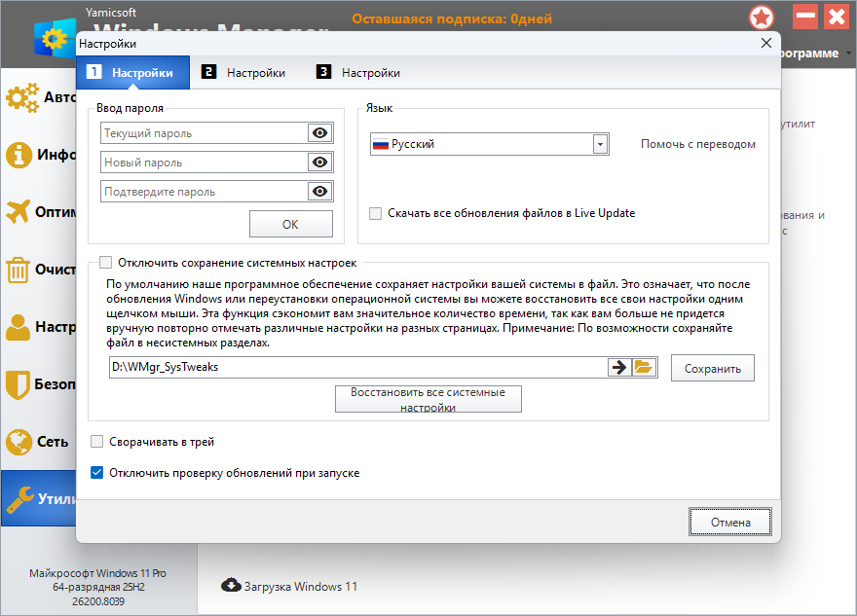Switch to the second Настройки tab

coord(244,72)
